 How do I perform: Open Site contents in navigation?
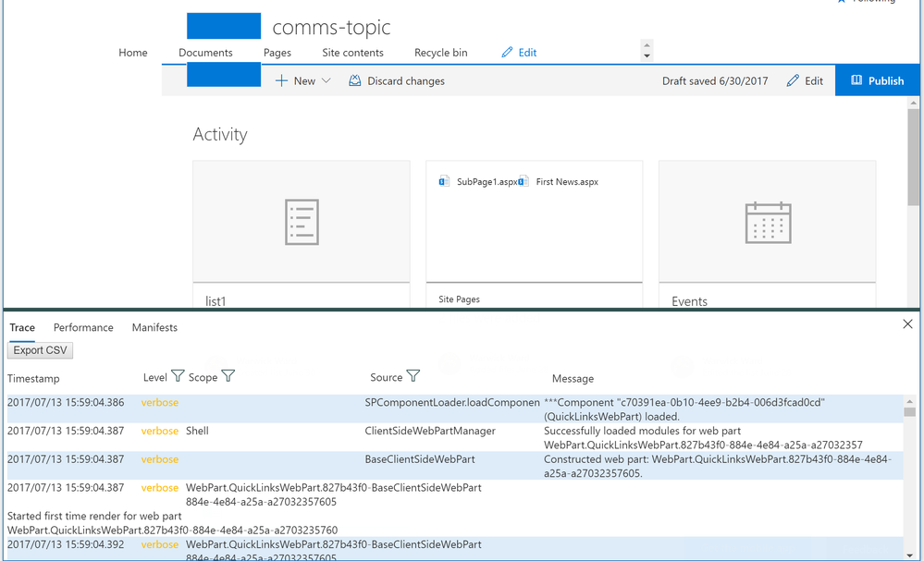352,53
